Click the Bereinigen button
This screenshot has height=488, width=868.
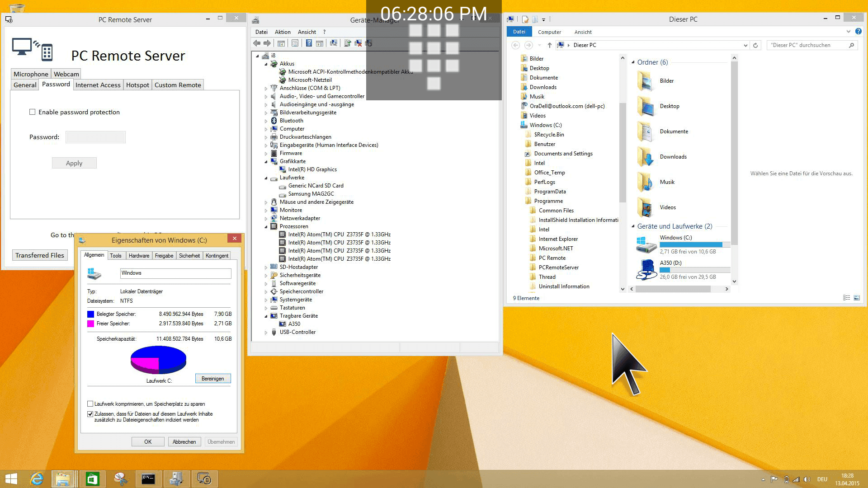pos(213,379)
